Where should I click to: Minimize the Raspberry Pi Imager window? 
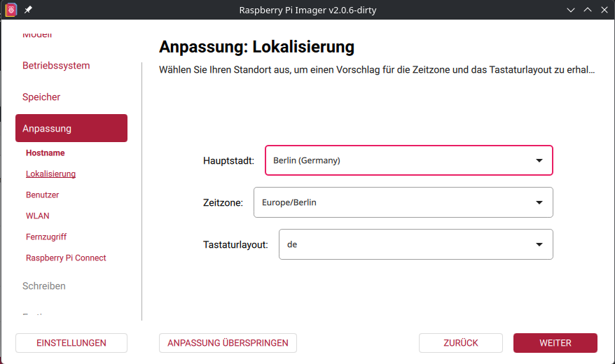(571, 10)
